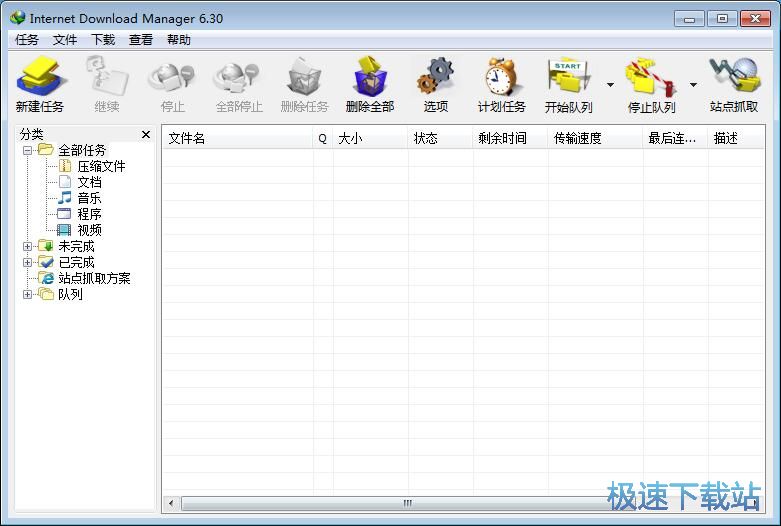This screenshot has height=526, width=781.
Task: Open the 文件 menu
Action: [x=65, y=40]
